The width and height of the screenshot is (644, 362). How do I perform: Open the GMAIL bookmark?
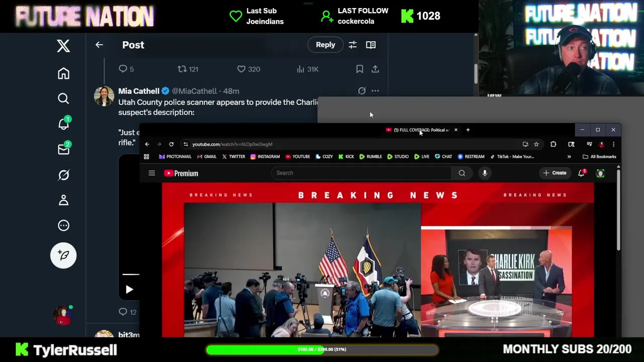pyautogui.click(x=207, y=156)
